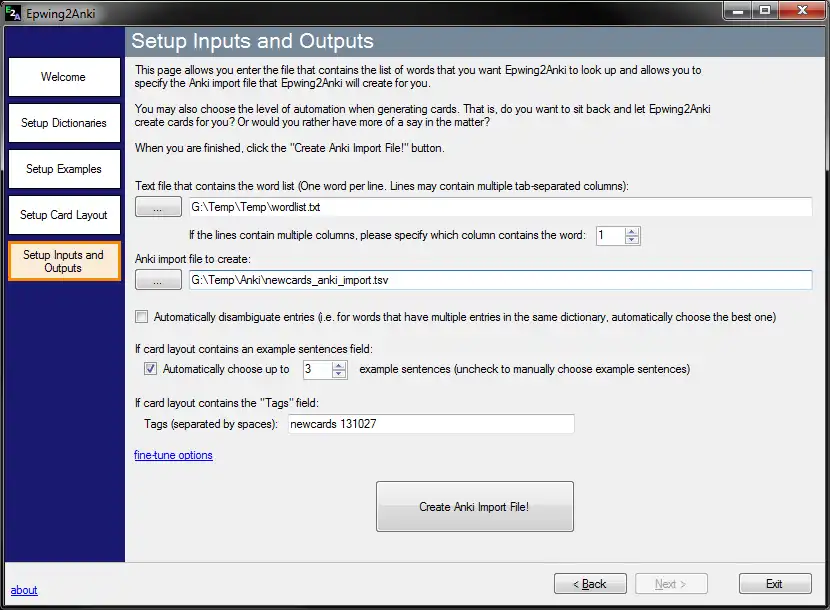
Task: Browse for the Anki import file location
Action: pos(158,280)
